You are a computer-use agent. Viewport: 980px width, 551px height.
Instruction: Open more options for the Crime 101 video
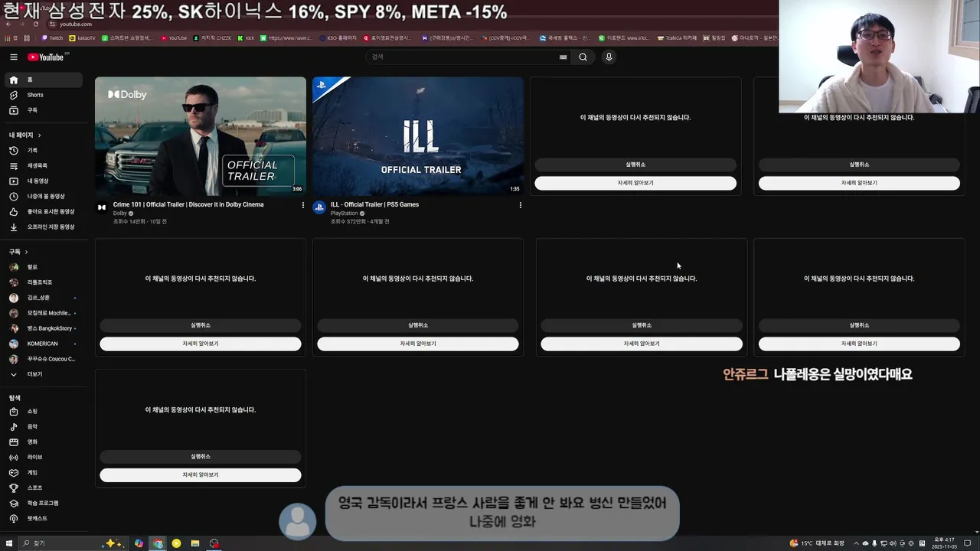[302, 205]
